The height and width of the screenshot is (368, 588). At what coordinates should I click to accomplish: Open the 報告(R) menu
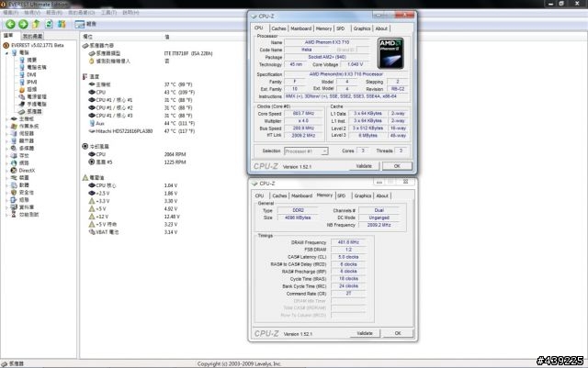[x=54, y=13]
